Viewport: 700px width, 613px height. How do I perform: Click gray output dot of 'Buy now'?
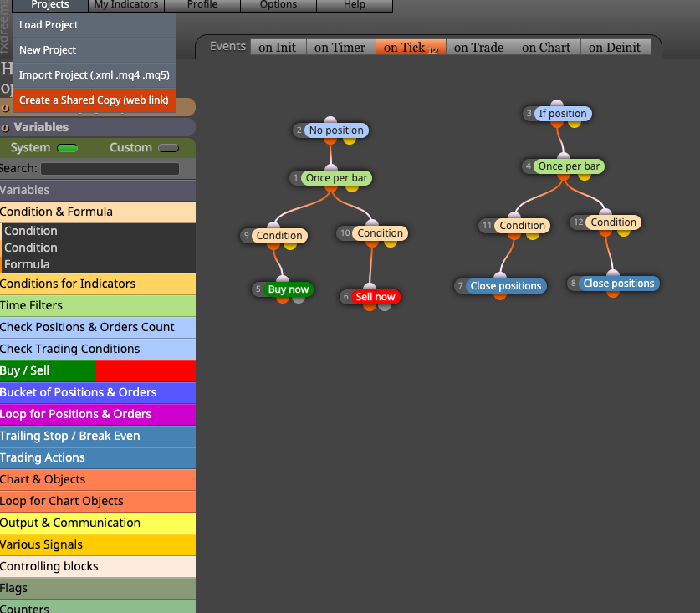pyautogui.click(x=299, y=299)
